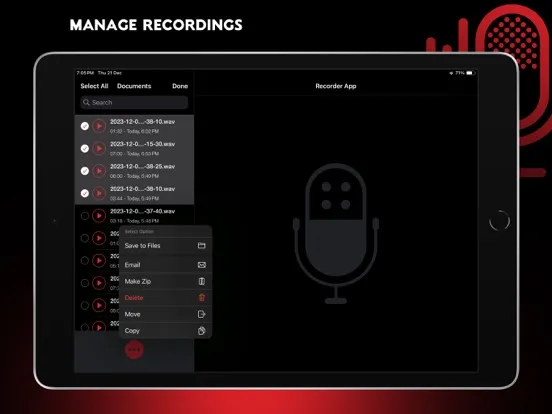Click the '07:00 - Today, 6:53 PM' subtitle
The width and height of the screenshot is (552, 414).
pos(134,154)
